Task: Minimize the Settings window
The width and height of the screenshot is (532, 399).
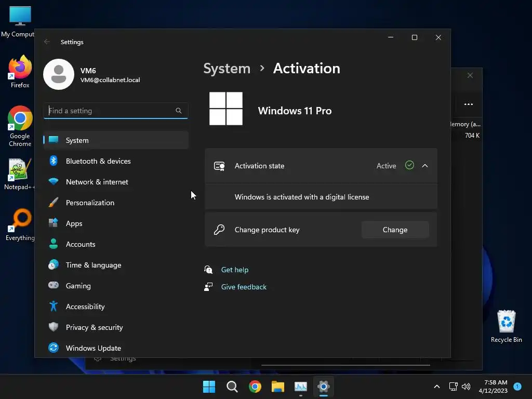Action: pyautogui.click(x=391, y=37)
